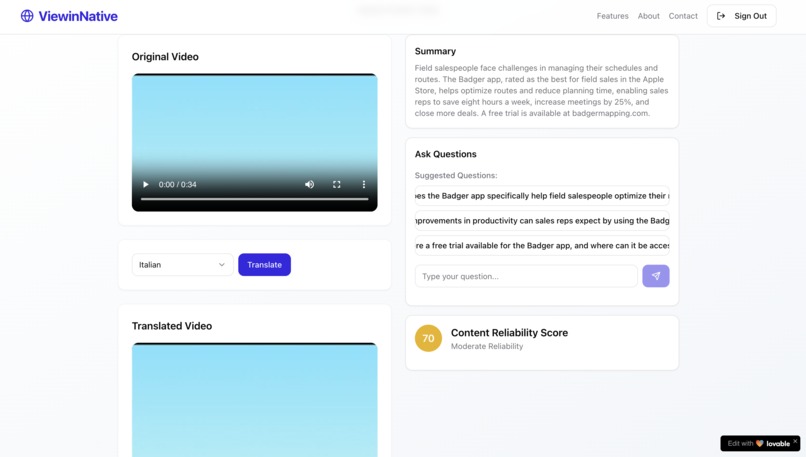Click the Moderate Reliability label
The height and width of the screenshot is (457, 806).
487,346
